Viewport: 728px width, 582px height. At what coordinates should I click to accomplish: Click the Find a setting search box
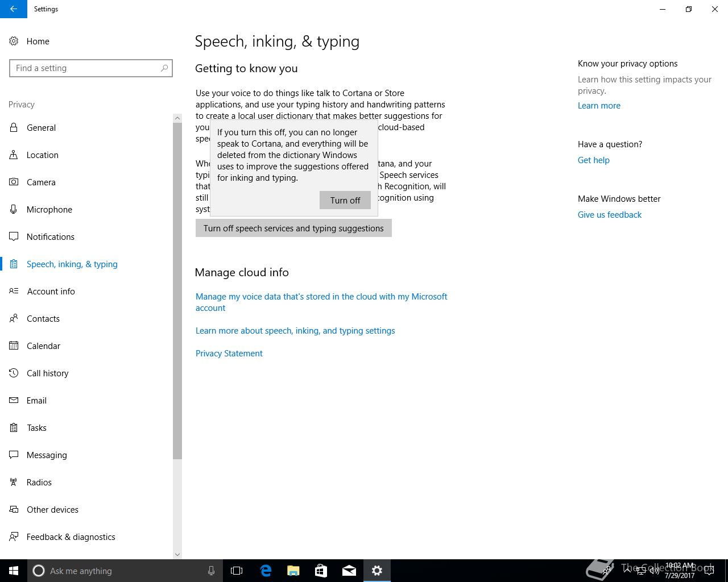pos(91,68)
